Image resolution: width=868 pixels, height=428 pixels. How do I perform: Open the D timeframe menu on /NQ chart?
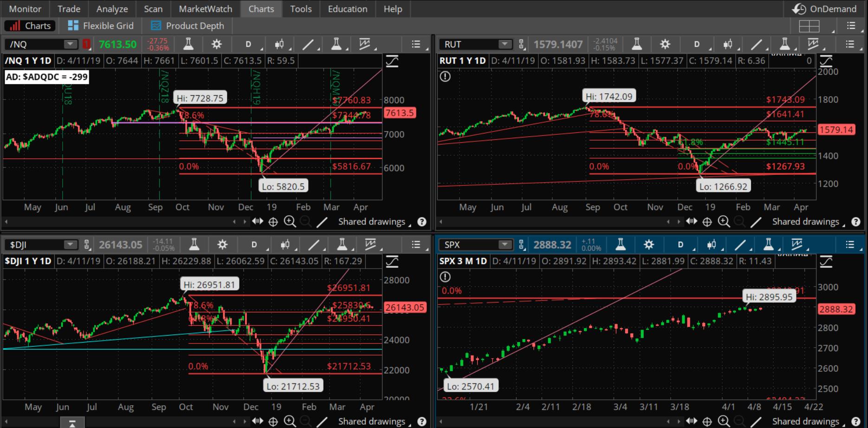[248, 44]
